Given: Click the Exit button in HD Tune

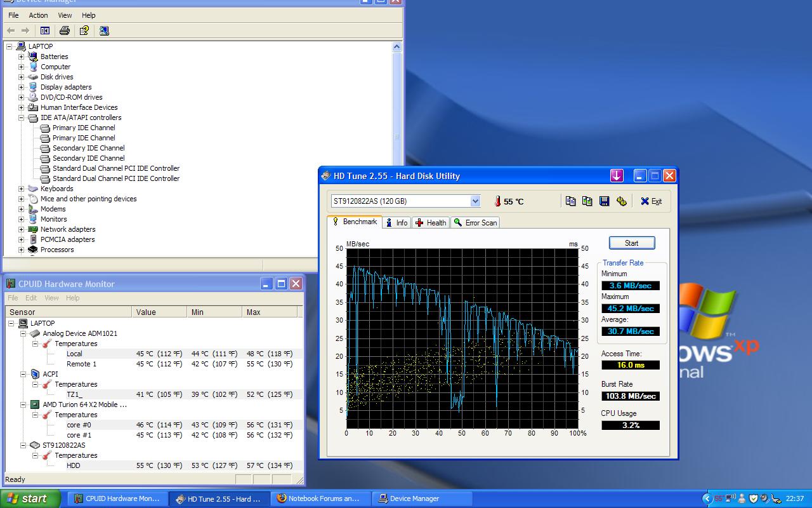Looking at the screenshot, I should 651,201.
